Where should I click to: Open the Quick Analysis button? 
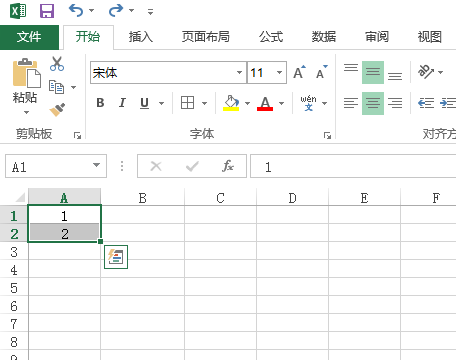pos(116,257)
